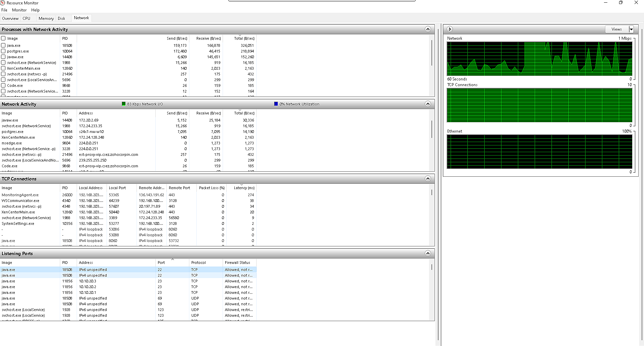Screen dimensions: 644x346
Task: Click the Views button
Action: coord(616,29)
